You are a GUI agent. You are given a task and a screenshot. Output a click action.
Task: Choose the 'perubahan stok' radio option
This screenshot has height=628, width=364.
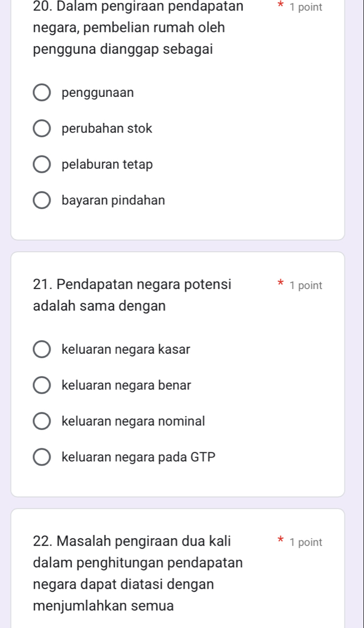[42, 129]
